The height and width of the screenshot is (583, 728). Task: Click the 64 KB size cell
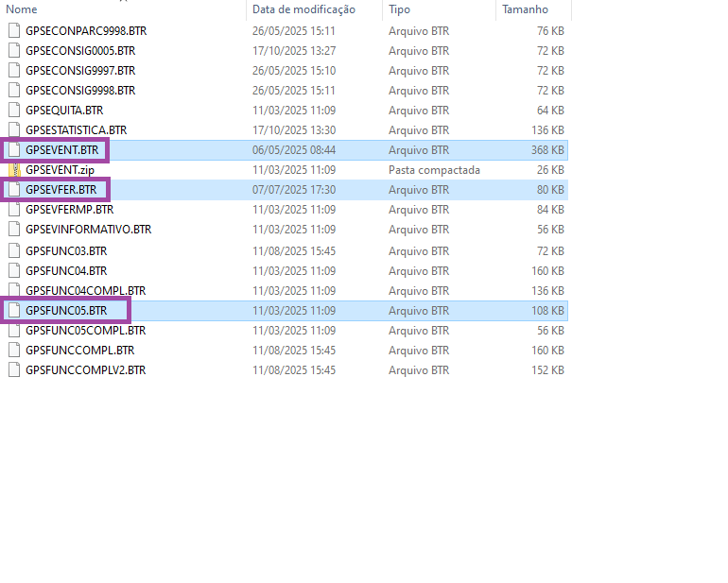pyautogui.click(x=550, y=111)
